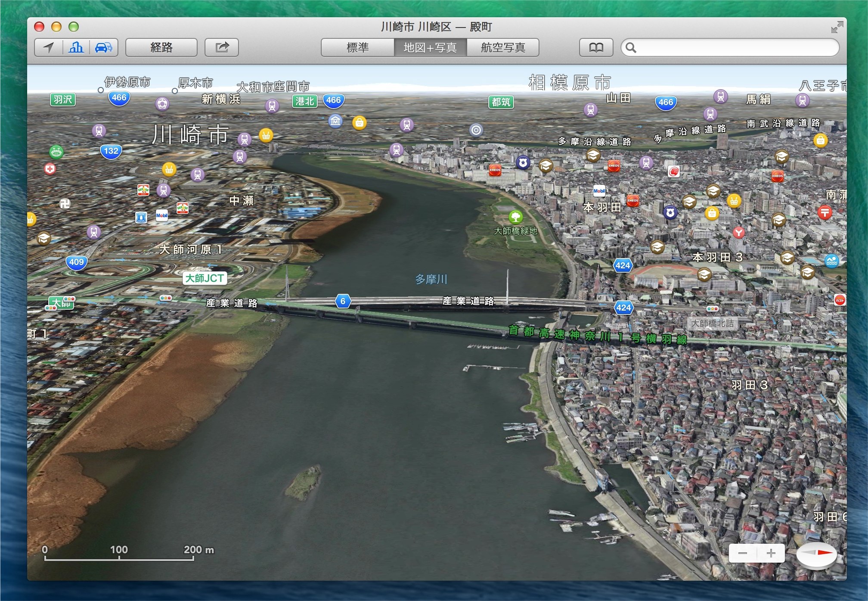Viewport: 868px width, 601px height.
Task: Click the share arrow button
Action: click(x=222, y=47)
